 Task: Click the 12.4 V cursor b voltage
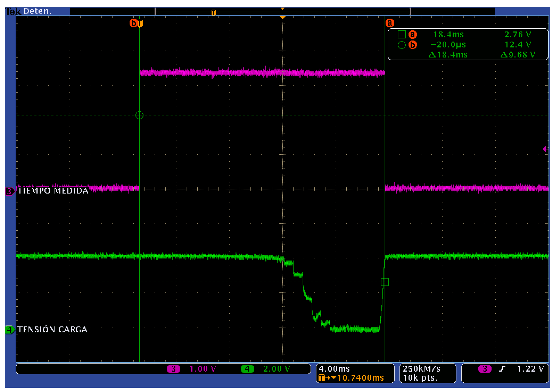pyautogui.click(x=518, y=45)
